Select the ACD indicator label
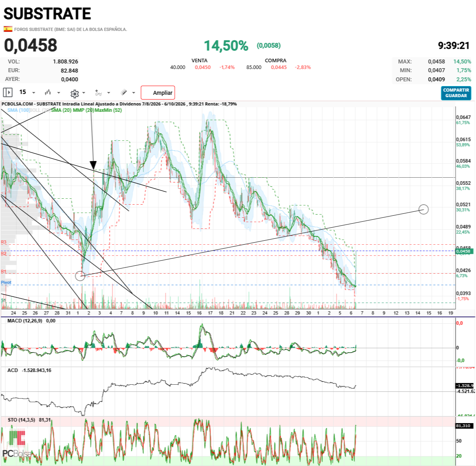The image size is (476, 466). (13, 370)
